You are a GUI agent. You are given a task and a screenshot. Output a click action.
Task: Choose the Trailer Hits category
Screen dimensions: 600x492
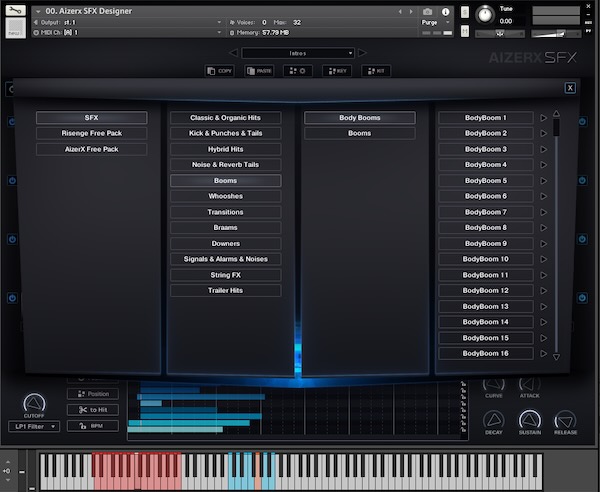pos(225,290)
